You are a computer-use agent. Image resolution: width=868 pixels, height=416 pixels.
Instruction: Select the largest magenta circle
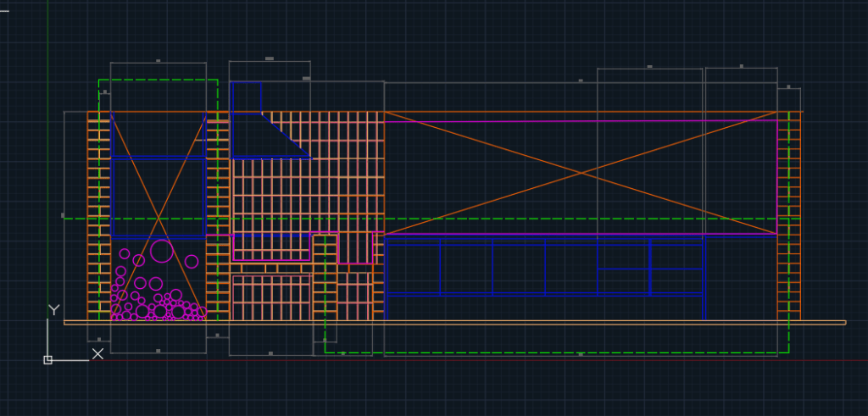161,251
